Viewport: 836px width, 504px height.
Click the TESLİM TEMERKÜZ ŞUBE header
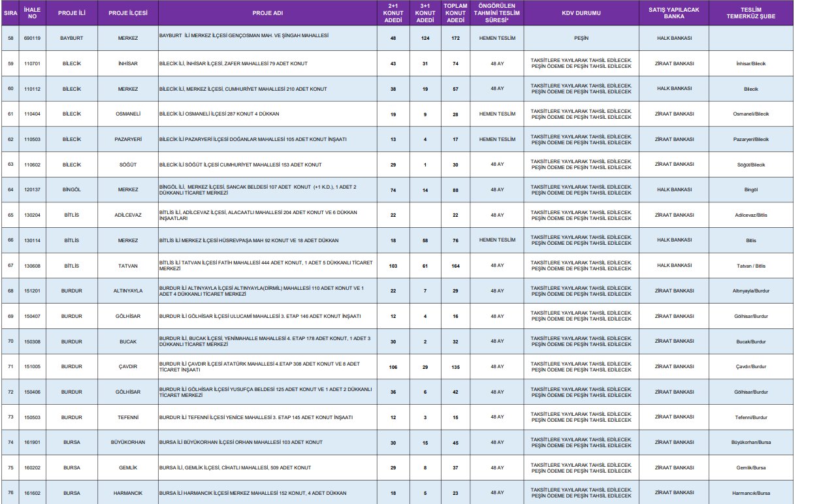tap(751, 13)
